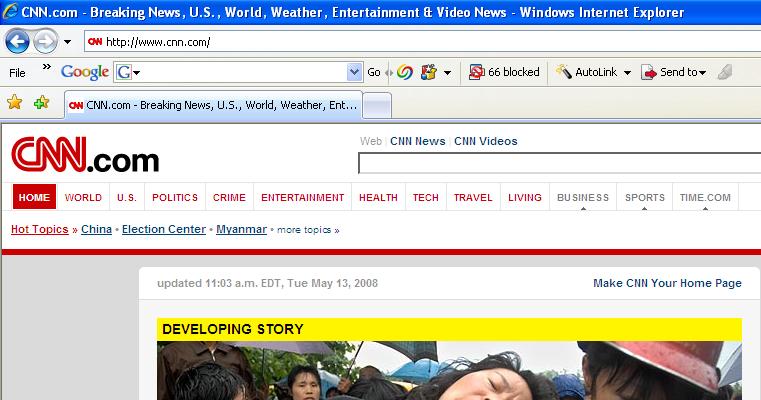Open the ENTERTAINMENT section tab
The image size is (761, 400).
click(x=302, y=198)
